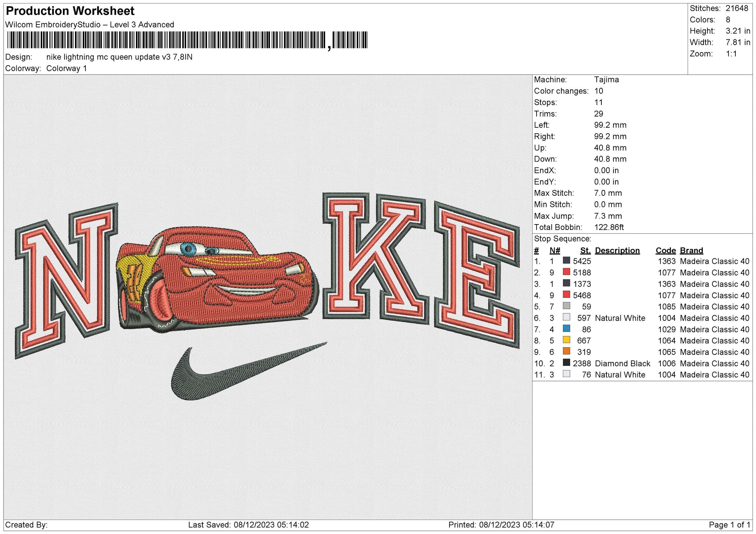Click the Diamond Black swatch in stop row 10

(566, 363)
